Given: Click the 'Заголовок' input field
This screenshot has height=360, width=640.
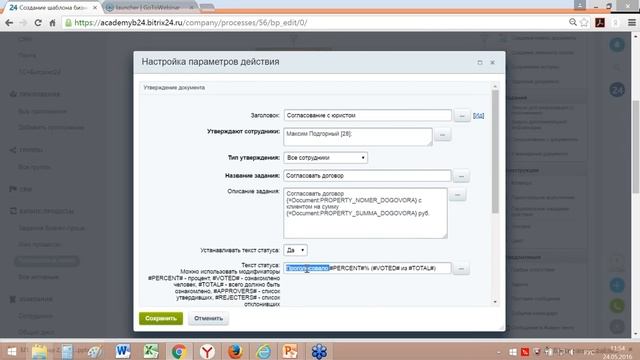Looking at the screenshot, I should coord(367,116).
